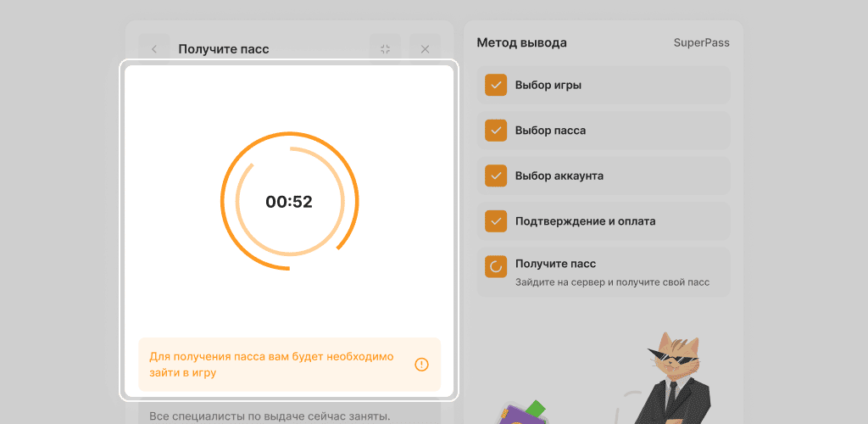Click the purple wallet illustration
This screenshot has width=868, height=424.
(517, 414)
